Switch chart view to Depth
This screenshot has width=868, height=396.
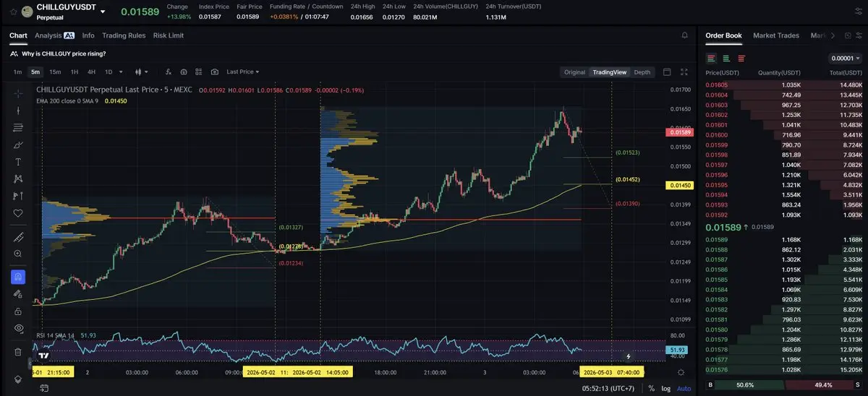click(x=642, y=72)
